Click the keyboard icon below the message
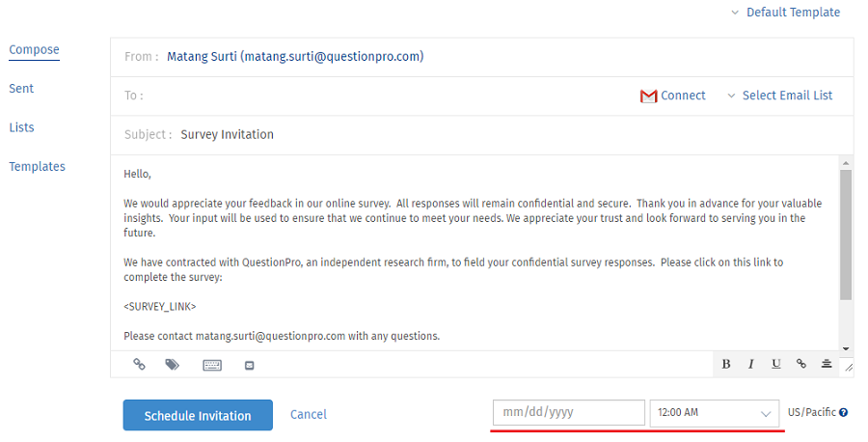Viewport: 868px width, 442px height. 212,365
